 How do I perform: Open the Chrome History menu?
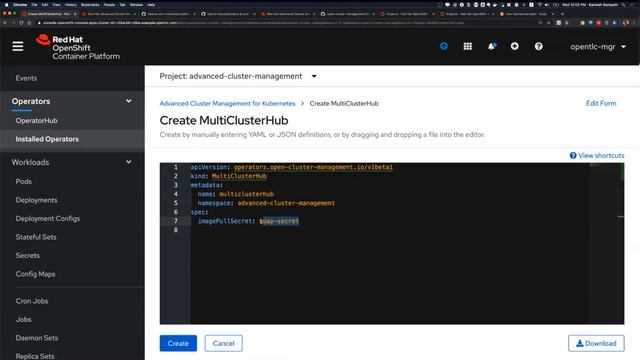tap(71, 4)
